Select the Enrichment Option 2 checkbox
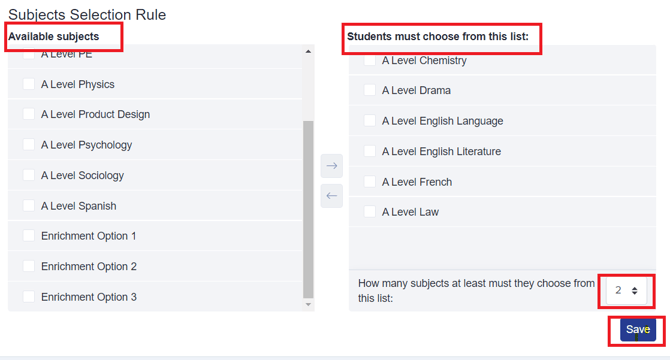The width and height of the screenshot is (670, 360). pyautogui.click(x=29, y=266)
